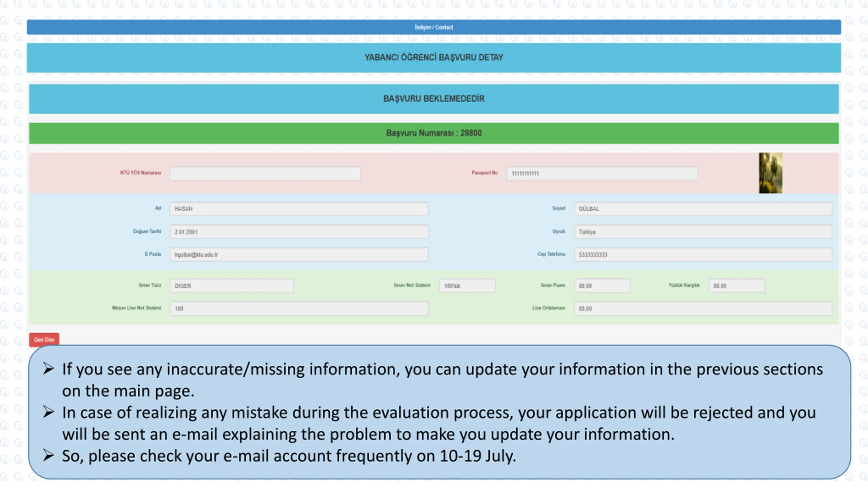
Task: Click the Mezun Lise Not Sistemi label
Action: 137,308
